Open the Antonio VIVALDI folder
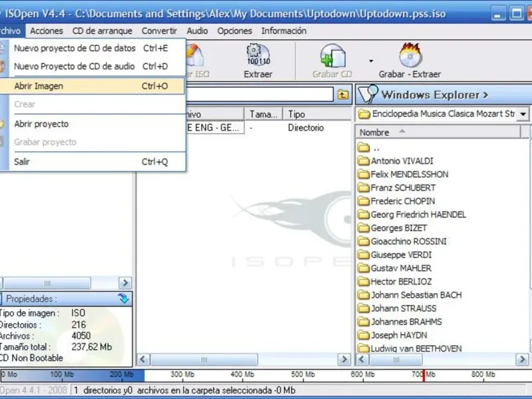Viewport: 532px width, 399px height. [x=396, y=161]
